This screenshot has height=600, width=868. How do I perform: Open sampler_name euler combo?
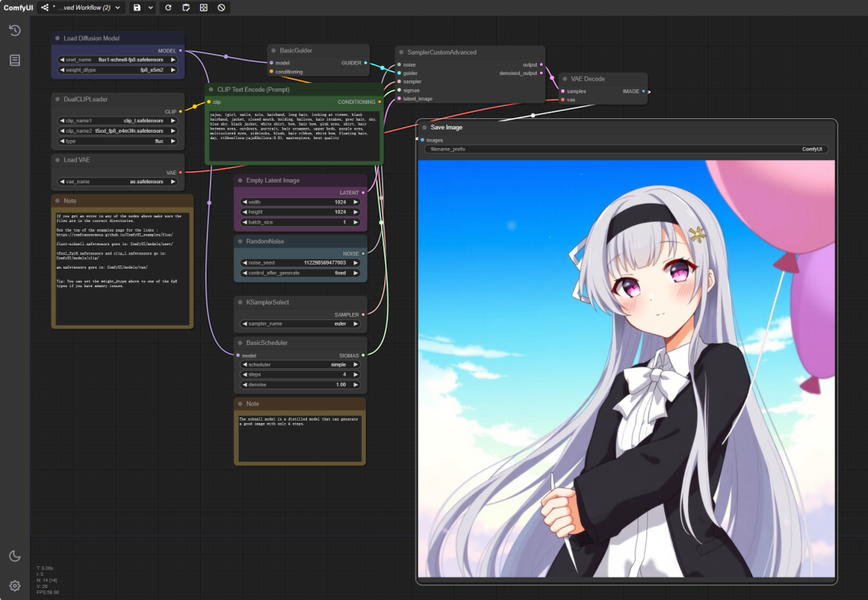300,323
